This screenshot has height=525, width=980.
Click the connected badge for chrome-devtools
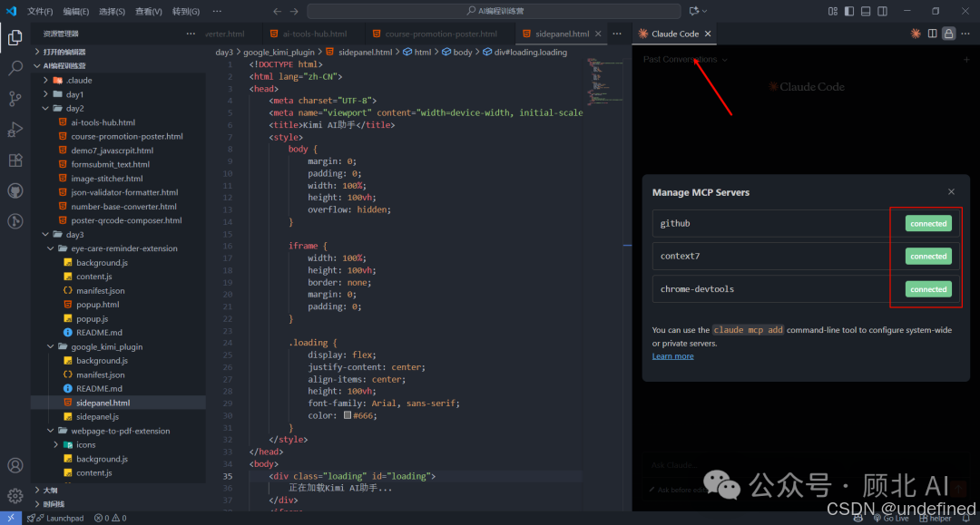(x=928, y=289)
